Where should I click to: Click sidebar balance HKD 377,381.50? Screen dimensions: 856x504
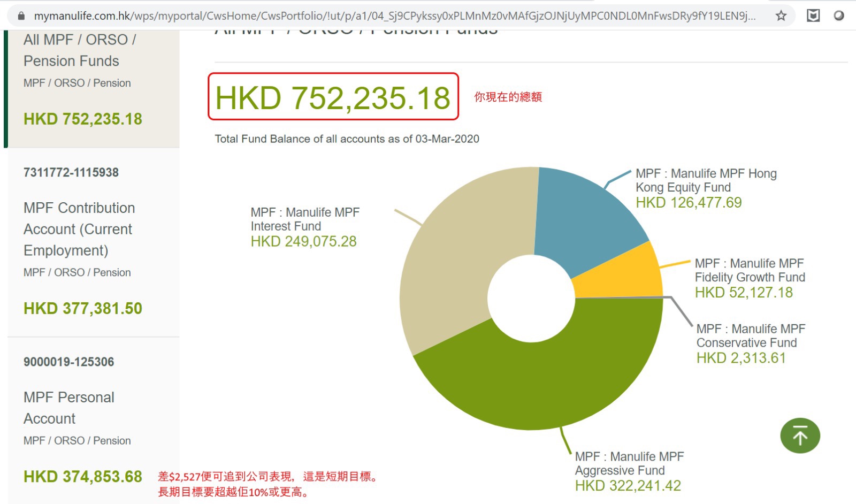[83, 308]
